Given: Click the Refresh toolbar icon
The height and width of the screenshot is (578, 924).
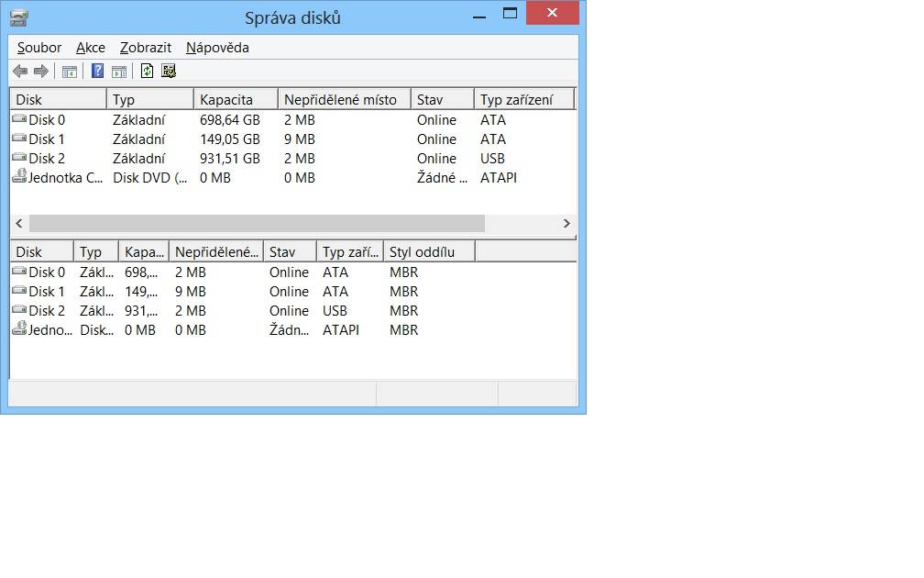Looking at the screenshot, I should click(147, 72).
